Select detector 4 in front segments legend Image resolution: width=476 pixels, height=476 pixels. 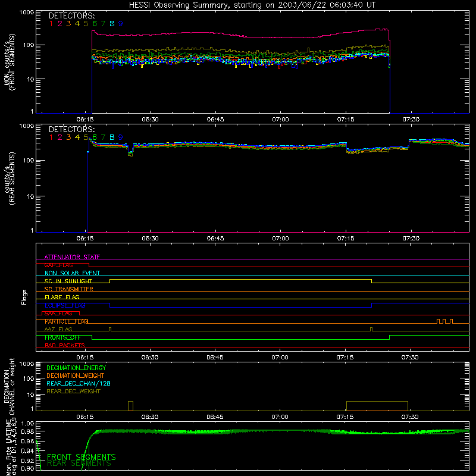pos(77,24)
